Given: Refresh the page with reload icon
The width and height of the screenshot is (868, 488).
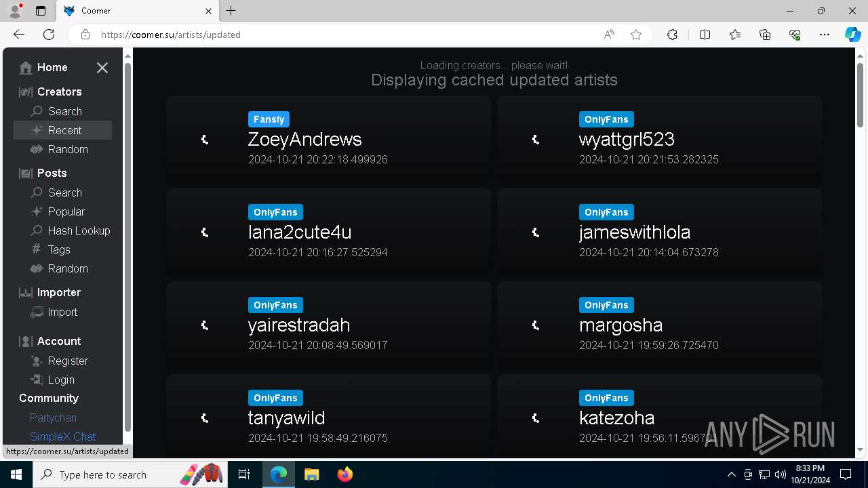Looking at the screenshot, I should click(x=49, y=35).
